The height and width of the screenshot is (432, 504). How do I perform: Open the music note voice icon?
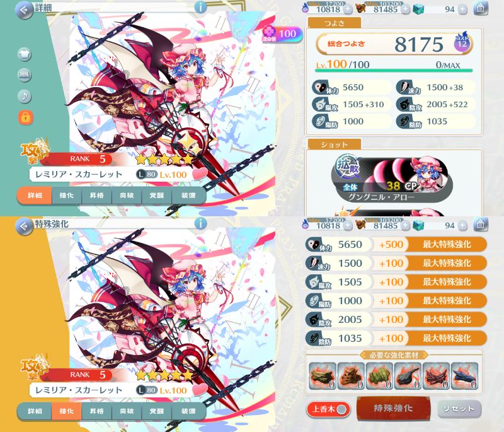pyautogui.click(x=25, y=96)
